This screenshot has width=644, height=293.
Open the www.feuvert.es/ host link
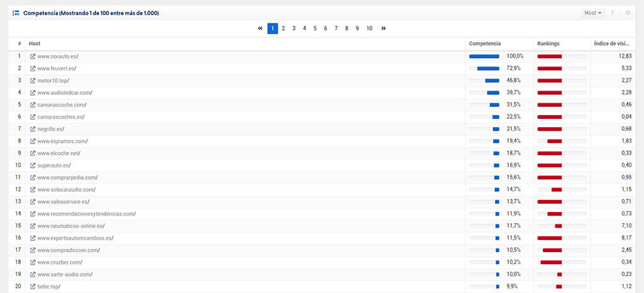[x=57, y=69]
